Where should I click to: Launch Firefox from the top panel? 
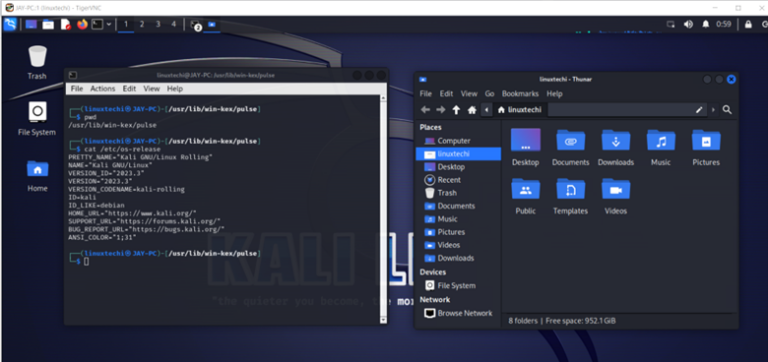(82, 24)
